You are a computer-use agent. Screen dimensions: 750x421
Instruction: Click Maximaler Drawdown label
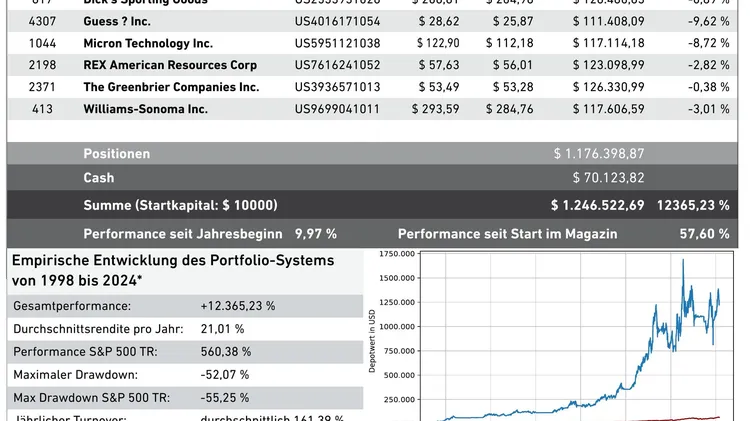(75, 375)
